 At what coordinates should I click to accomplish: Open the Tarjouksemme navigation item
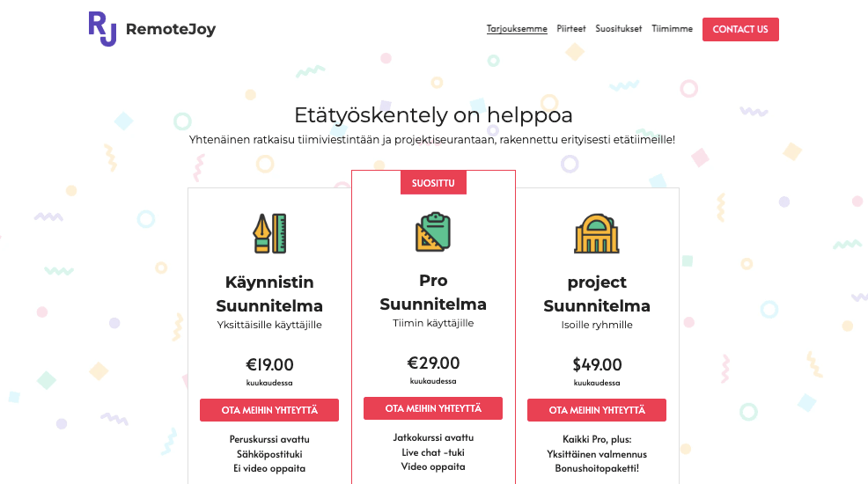(517, 29)
